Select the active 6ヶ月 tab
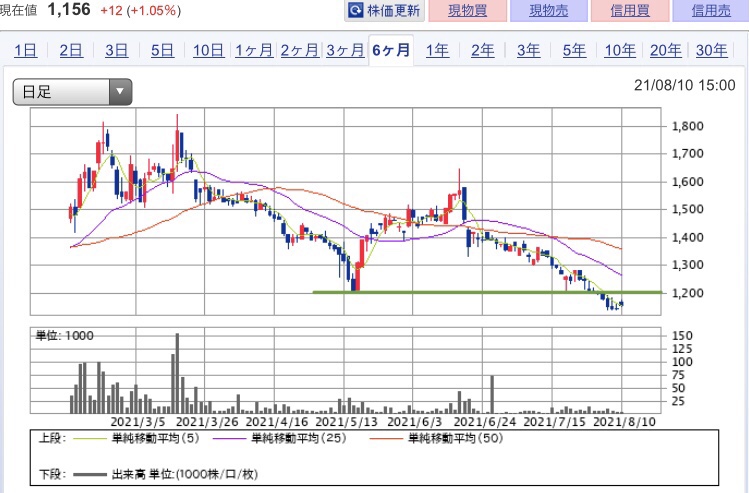The height and width of the screenshot is (493, 749). (391, 50)
